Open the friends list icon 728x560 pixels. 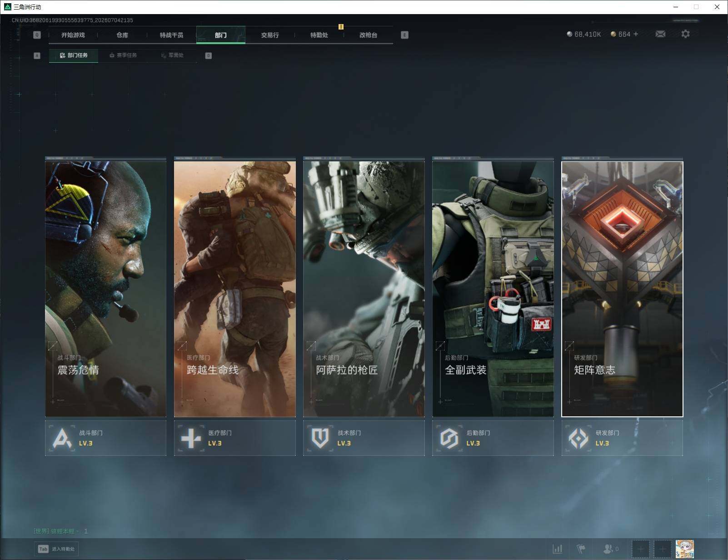pos(610,549)
